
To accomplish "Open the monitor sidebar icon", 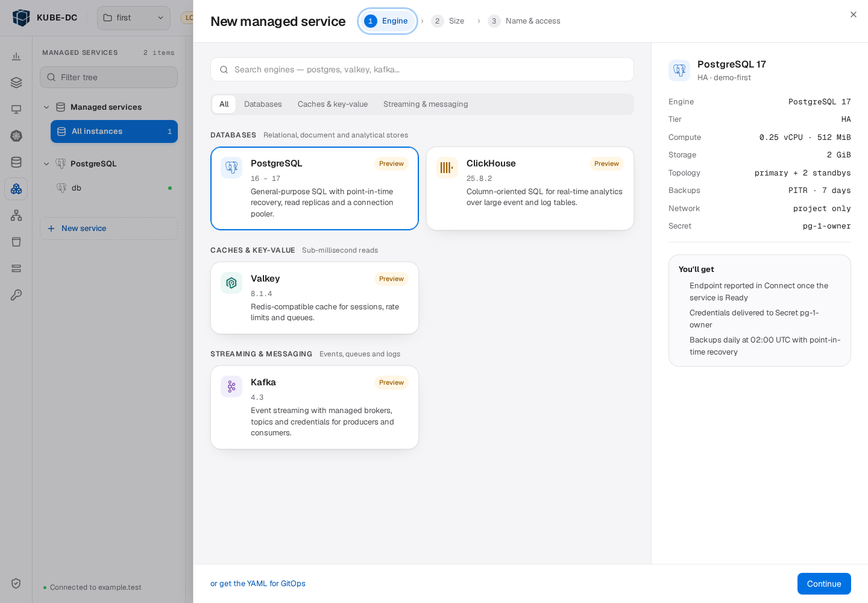I will click(x=16, y=109).
